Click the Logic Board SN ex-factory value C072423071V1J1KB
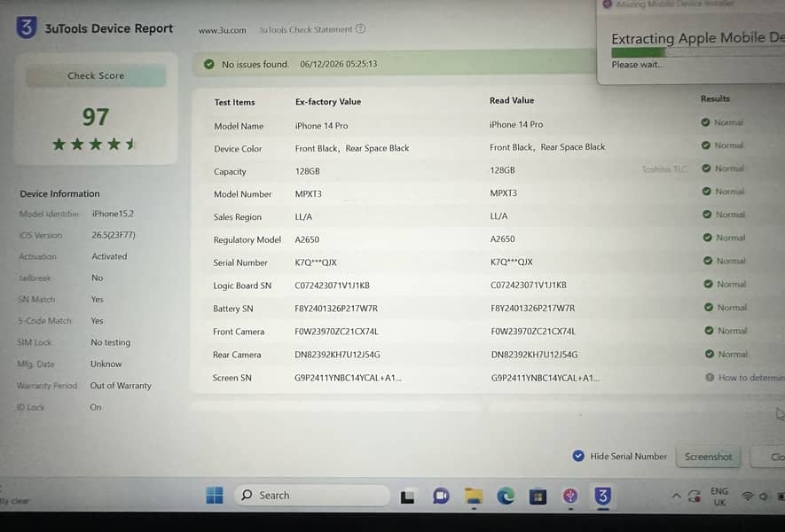 332,286
